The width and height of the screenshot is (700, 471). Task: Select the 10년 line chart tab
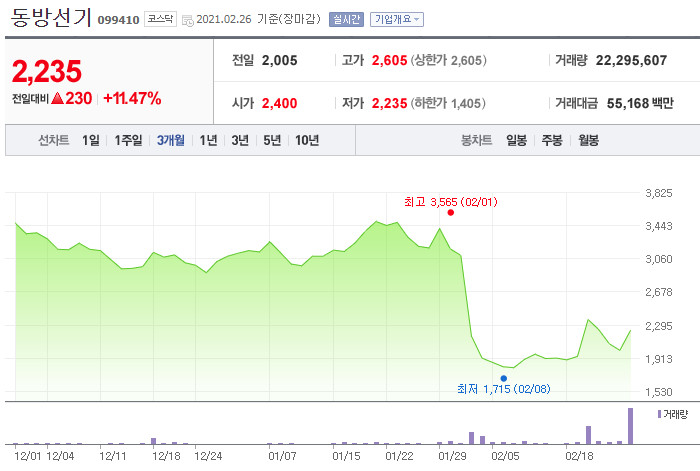click(x=307, y=141)
